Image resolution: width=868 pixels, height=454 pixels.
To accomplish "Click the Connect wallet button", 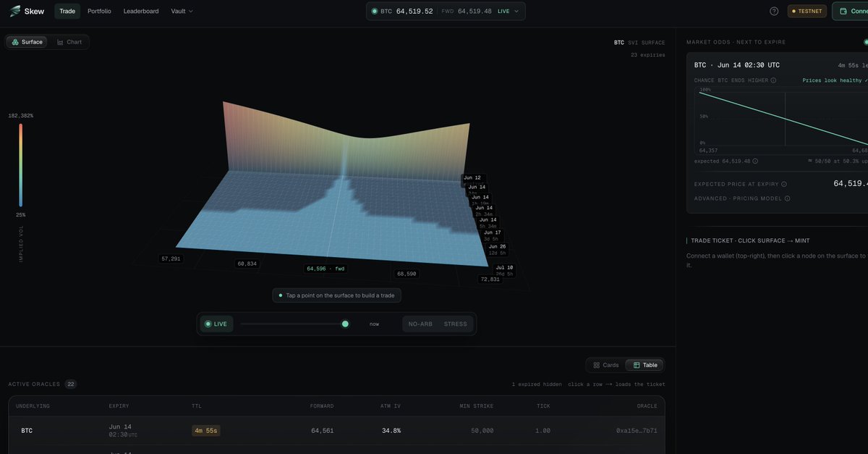I will [851, 11].
